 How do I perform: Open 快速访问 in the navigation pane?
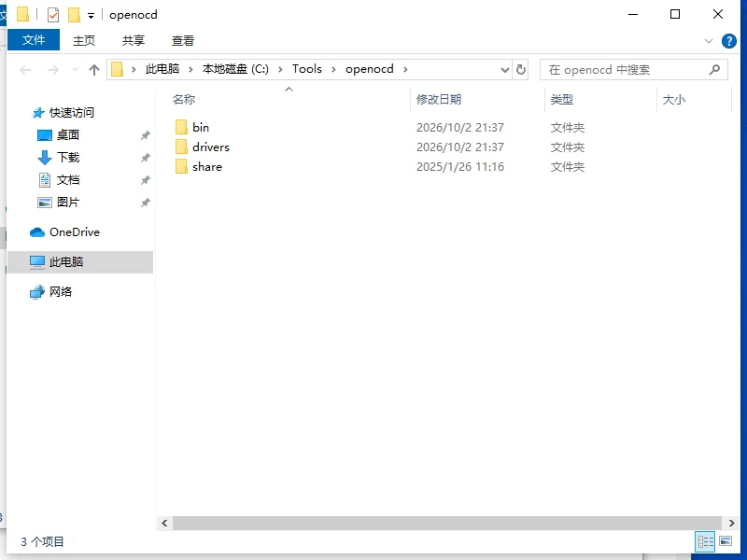click(72, 113)
